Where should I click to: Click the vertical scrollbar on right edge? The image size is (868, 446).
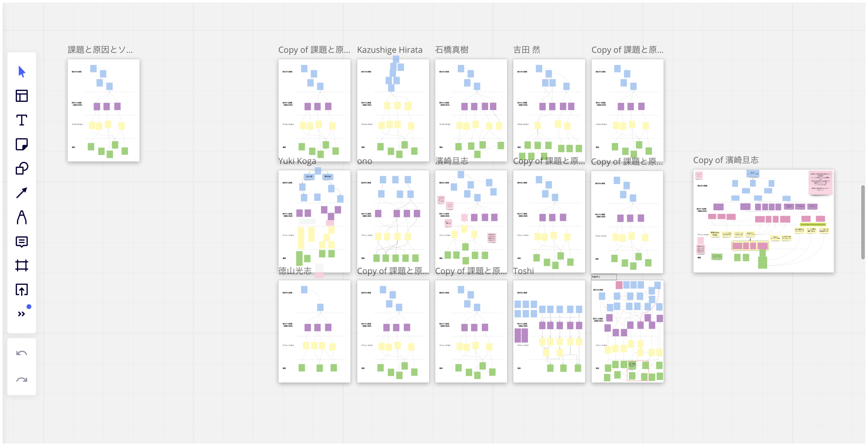click(863, 222)
